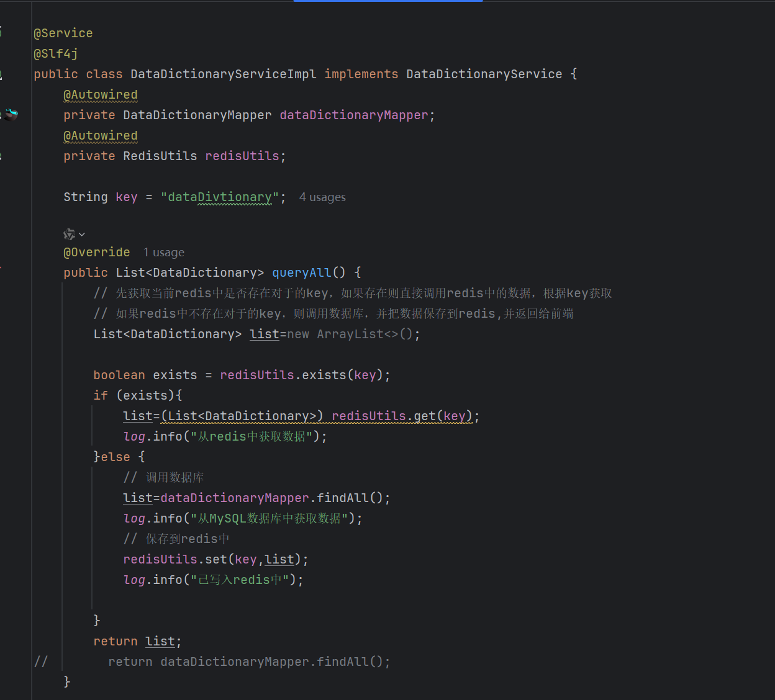
Task: Click the "从MySQL数据库中获取数据" log string
Action: (269, 518)
